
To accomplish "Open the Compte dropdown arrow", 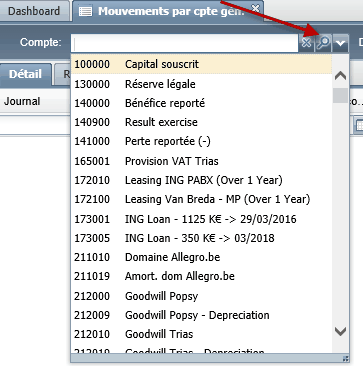I will point(340,43).
